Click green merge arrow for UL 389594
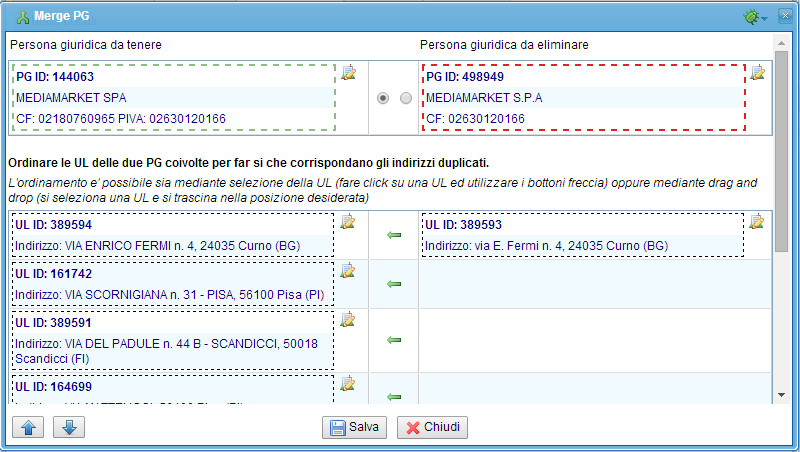 point(394,235)
